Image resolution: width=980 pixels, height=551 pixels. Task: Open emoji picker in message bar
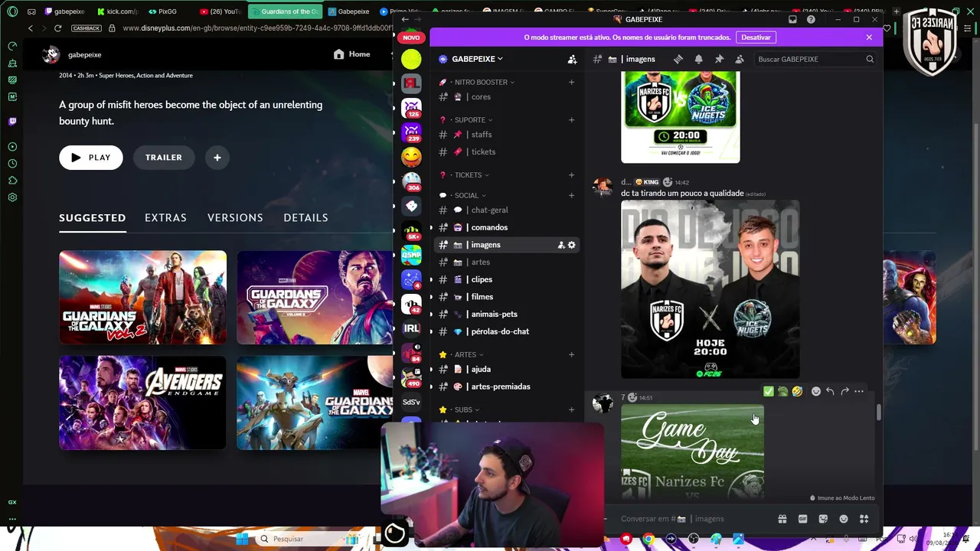[x=844, y=519]
